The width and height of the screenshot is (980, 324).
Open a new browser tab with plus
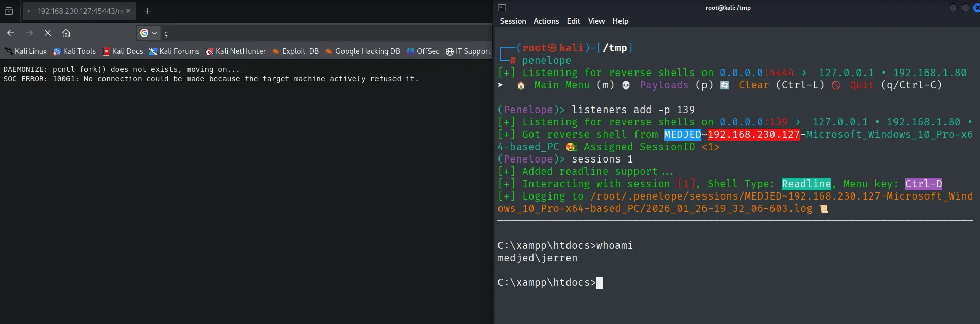click(148, 11)
